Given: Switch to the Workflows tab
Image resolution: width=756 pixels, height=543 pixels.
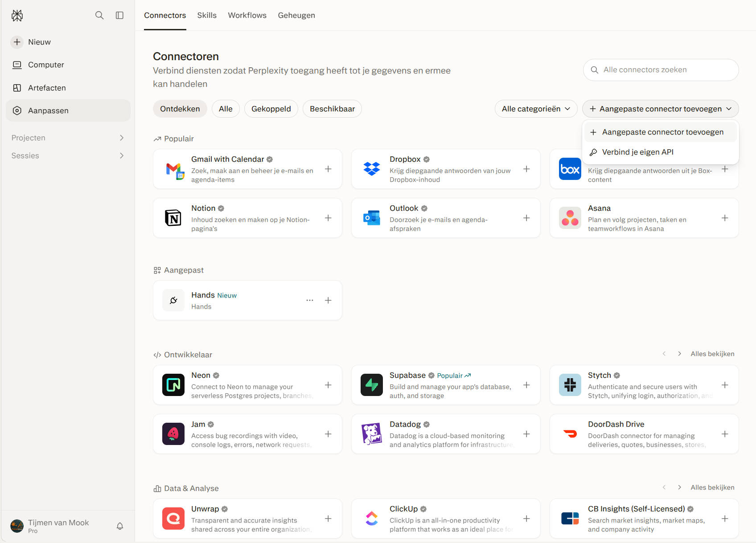Looking at the screenshot, I should [x=247, y=15].
